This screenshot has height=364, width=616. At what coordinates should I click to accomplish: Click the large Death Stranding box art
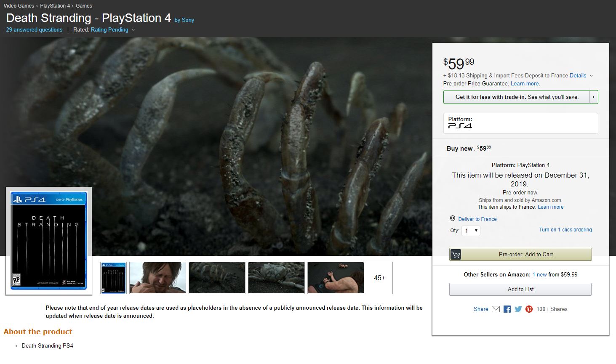pos(49,241)
